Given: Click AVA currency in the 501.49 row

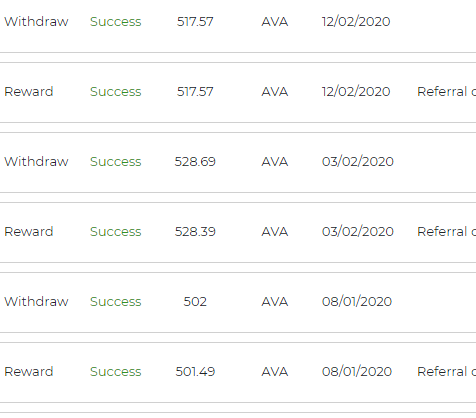Looking at the screenshot, I should [274, 372].
